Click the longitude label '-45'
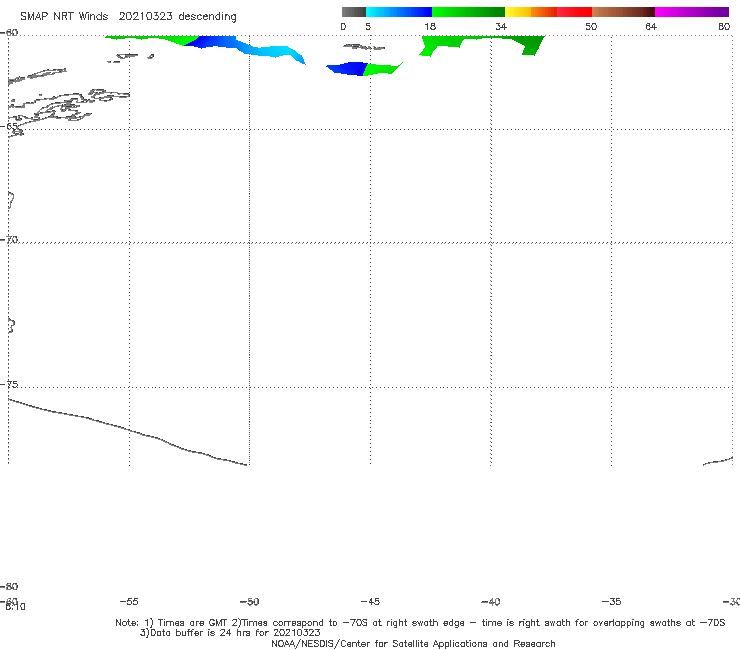The image size is (740, 650). (370, 601)
